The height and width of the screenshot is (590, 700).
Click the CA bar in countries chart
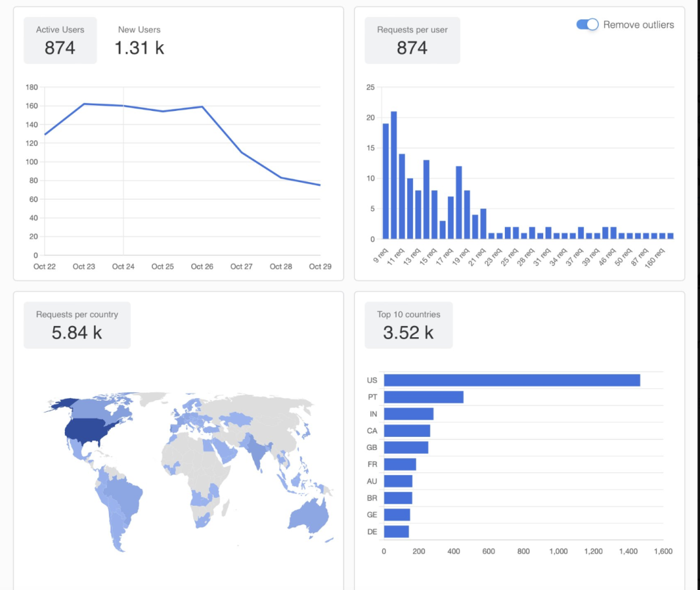coord(407,431)
